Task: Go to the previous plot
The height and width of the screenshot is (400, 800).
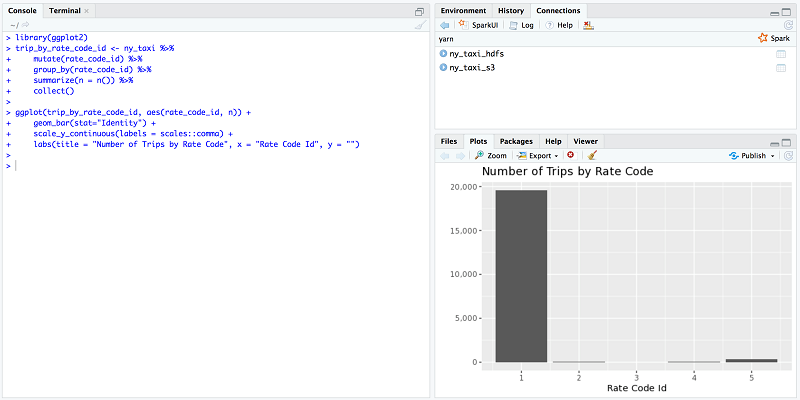Action: point(444,156)
